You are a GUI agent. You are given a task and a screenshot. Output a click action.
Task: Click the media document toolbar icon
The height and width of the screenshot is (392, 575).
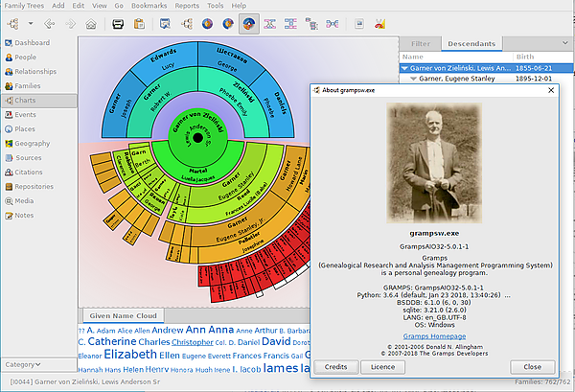pyautogui.click(x=359, y=24)
